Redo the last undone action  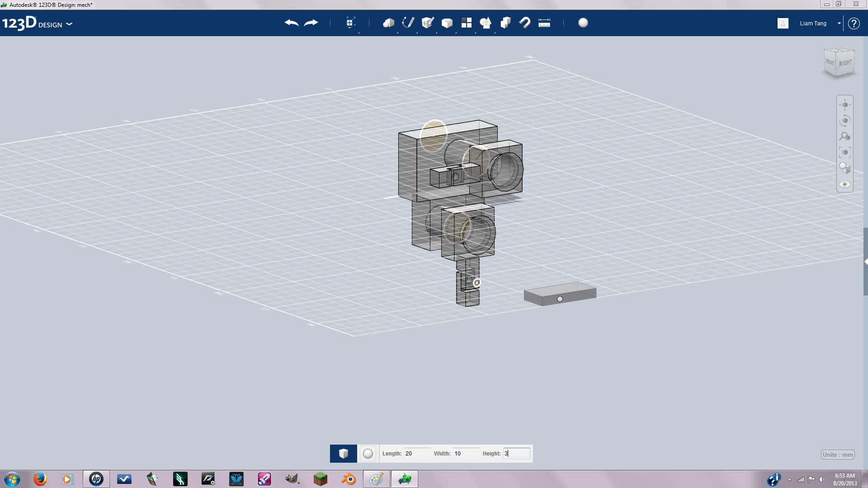click(311, 23)
